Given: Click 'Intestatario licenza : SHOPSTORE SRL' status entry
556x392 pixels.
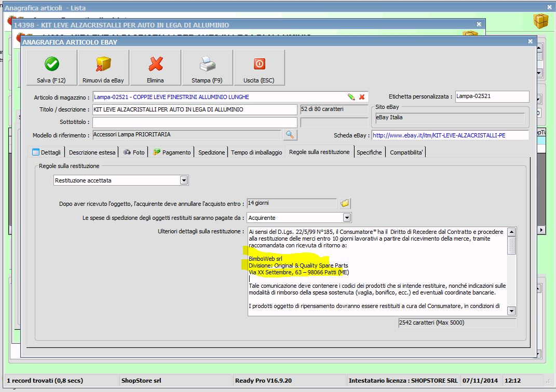Looking at the screenshot, I should [403, 381].
